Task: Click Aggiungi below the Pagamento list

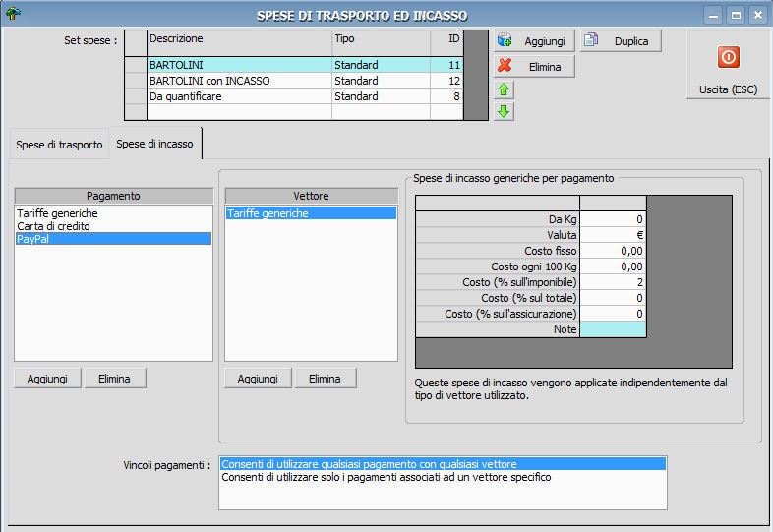Action: click(x=47, y=379)
